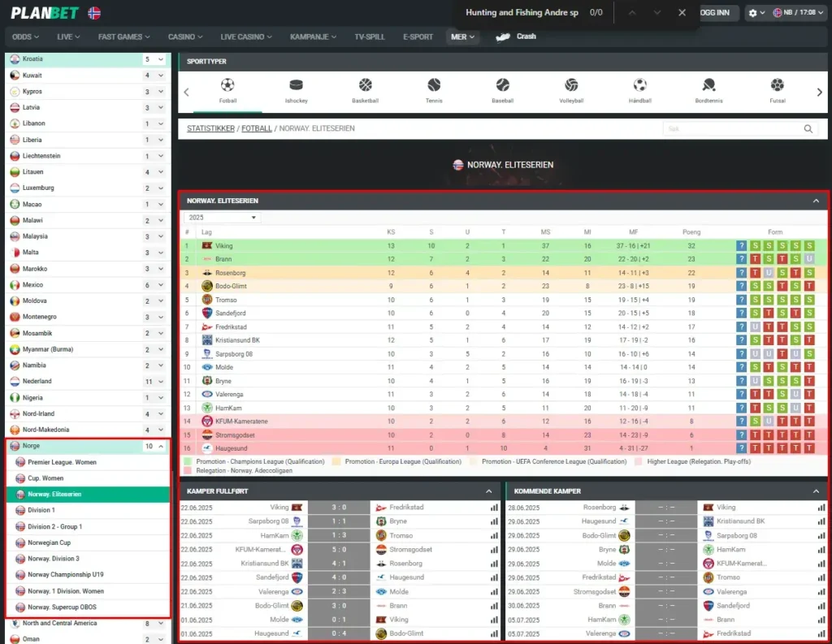
Task: Expand the Kroatia country list
Action: point(161,59)
